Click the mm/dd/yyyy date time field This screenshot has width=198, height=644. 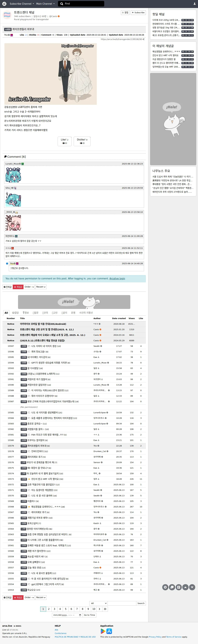click(67, 615)
